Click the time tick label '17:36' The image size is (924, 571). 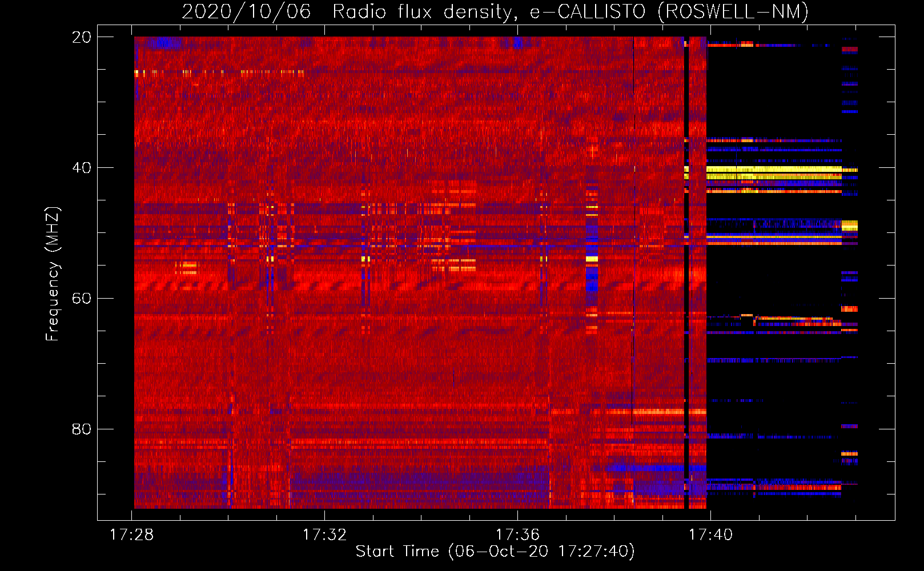point(517,535)
